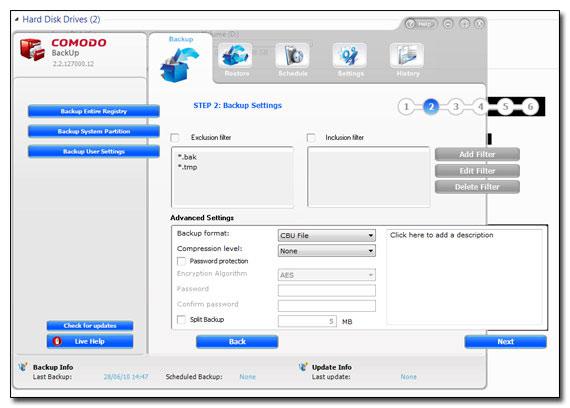Jump to wizard step 4 circle
This screenshot has height=408, width=570.
[481, 107]
